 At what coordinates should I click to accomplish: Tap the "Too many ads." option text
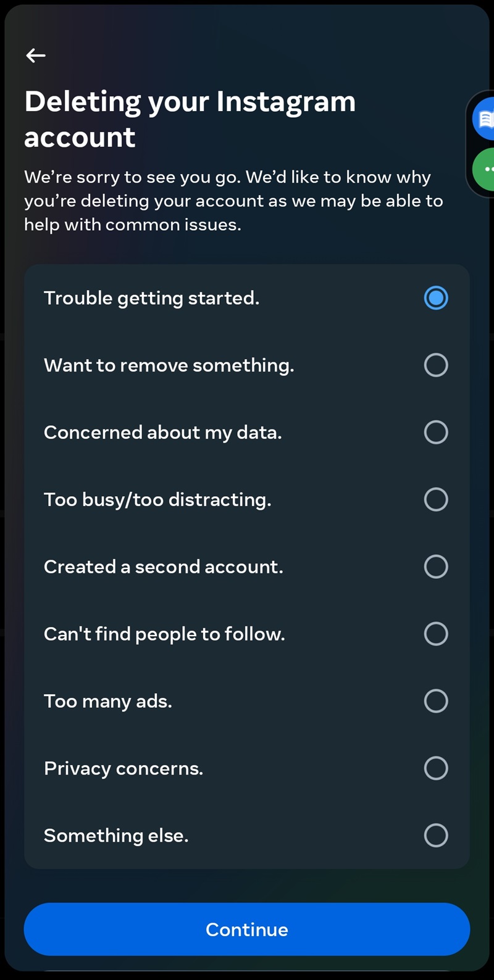point(108,701)
